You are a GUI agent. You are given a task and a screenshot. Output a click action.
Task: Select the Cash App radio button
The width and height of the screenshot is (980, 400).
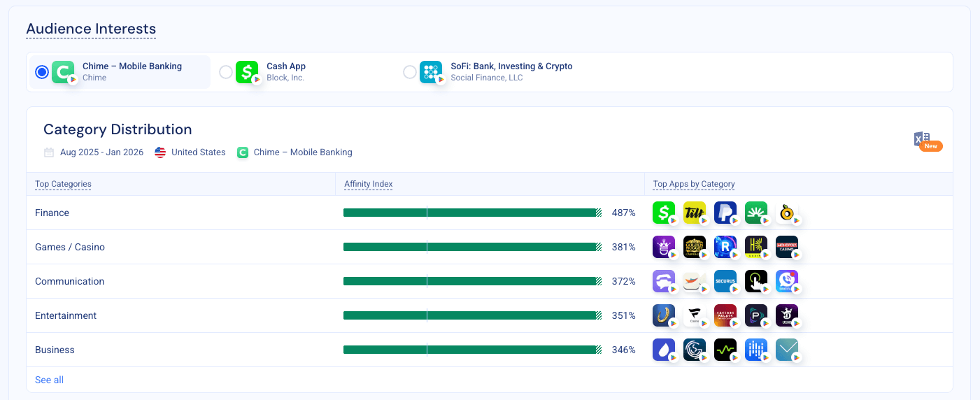click(x=226, y=72)
